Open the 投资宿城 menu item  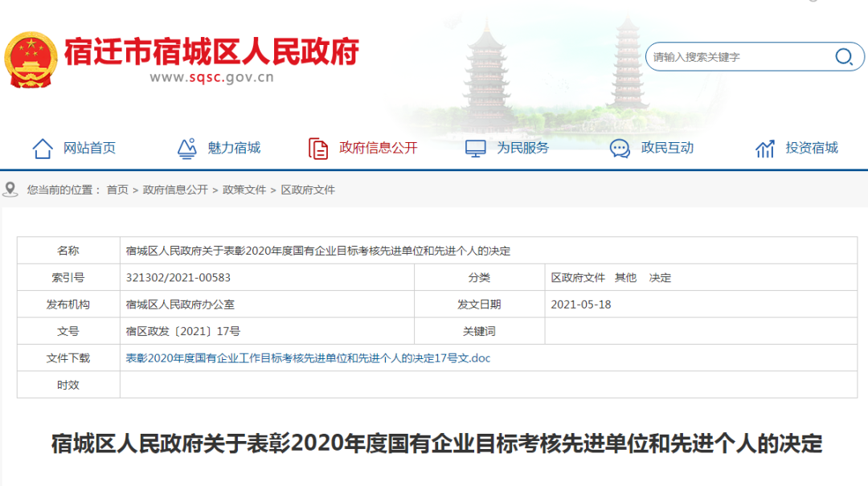point(812,148)
